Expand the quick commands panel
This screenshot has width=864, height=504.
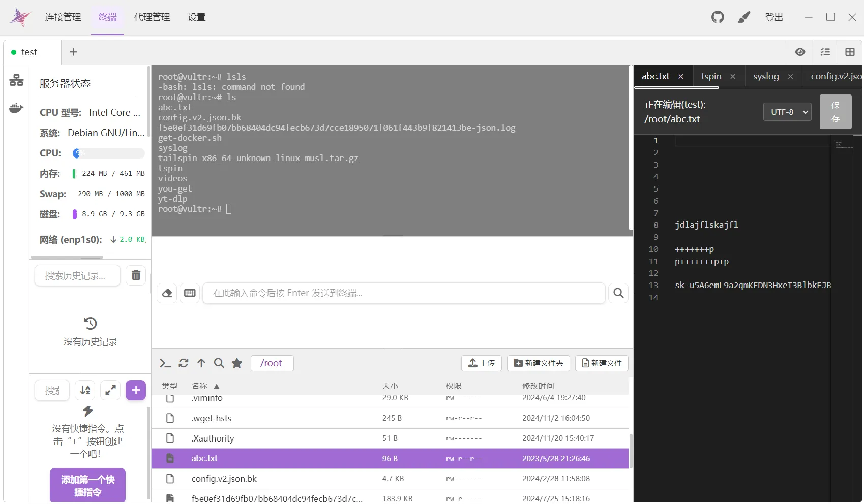(x=110, y=390)
